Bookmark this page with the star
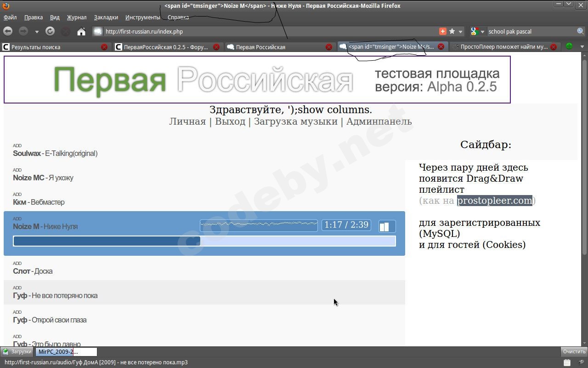 tap(452, 31)
